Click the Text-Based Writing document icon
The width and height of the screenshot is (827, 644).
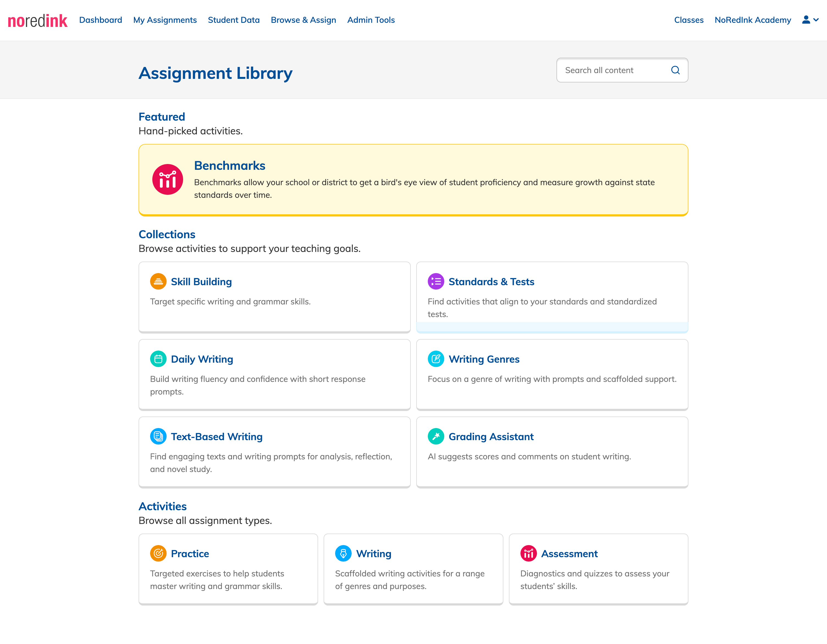coord(158,436)
